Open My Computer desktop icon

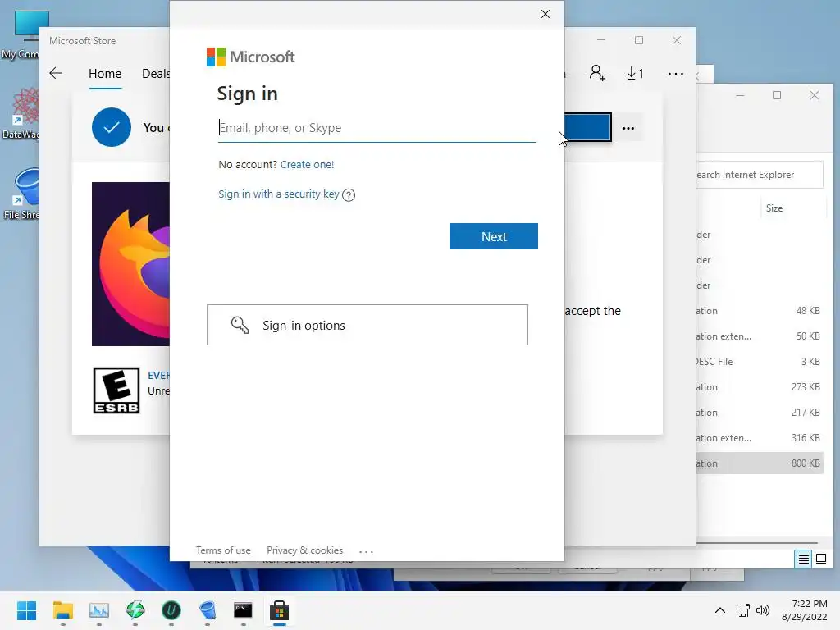click(x=21, y=35)
